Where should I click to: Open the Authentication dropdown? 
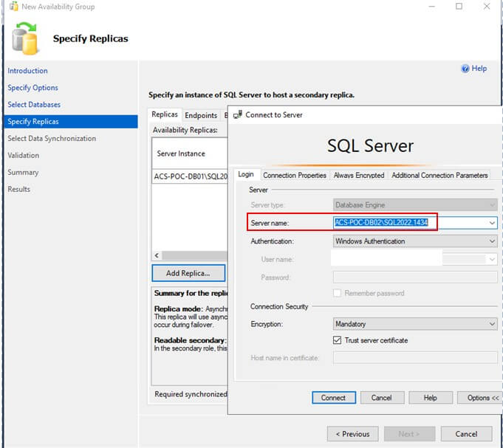(415, 241)
